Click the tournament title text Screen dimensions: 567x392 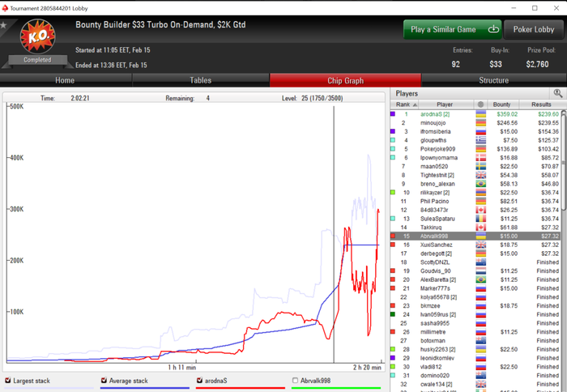click(x=160, y=25)
